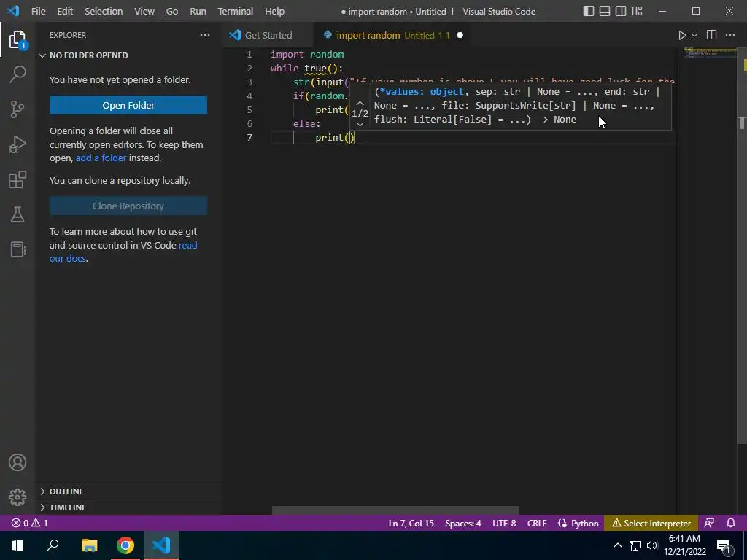
Task: Click Spaces: 4 indentation setting
Action: (463, 523)
